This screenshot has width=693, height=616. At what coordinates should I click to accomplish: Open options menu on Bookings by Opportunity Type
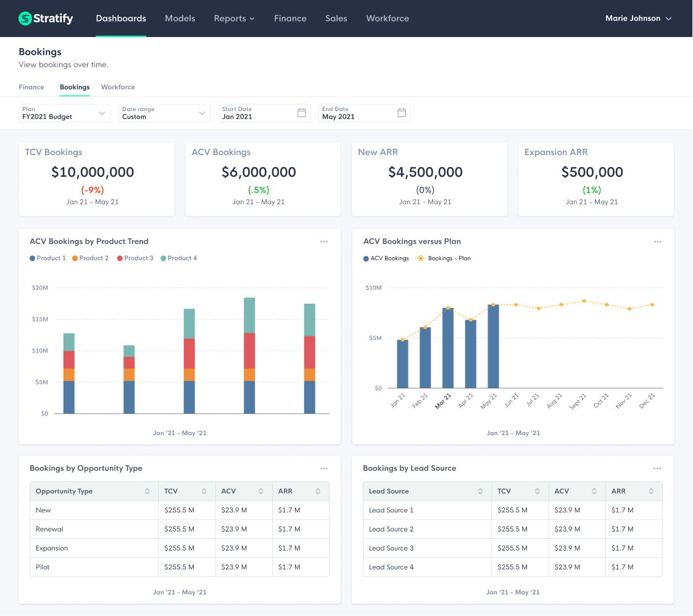point(324,468)
